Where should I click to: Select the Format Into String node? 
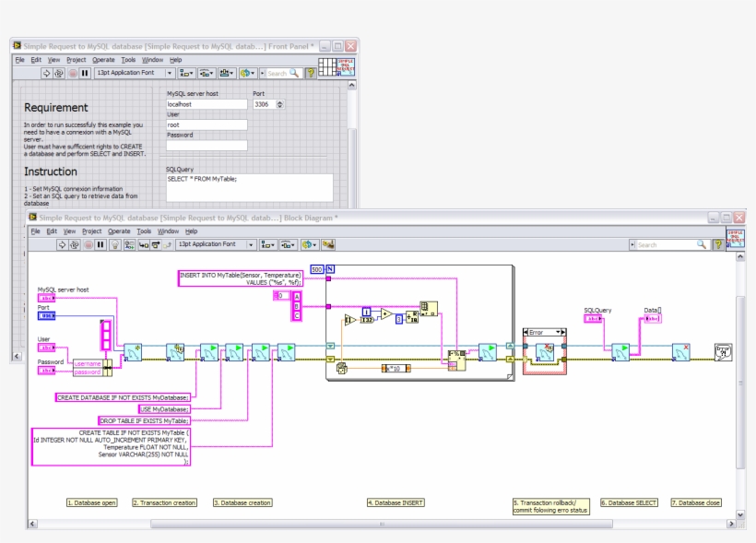tap(456, 360)
